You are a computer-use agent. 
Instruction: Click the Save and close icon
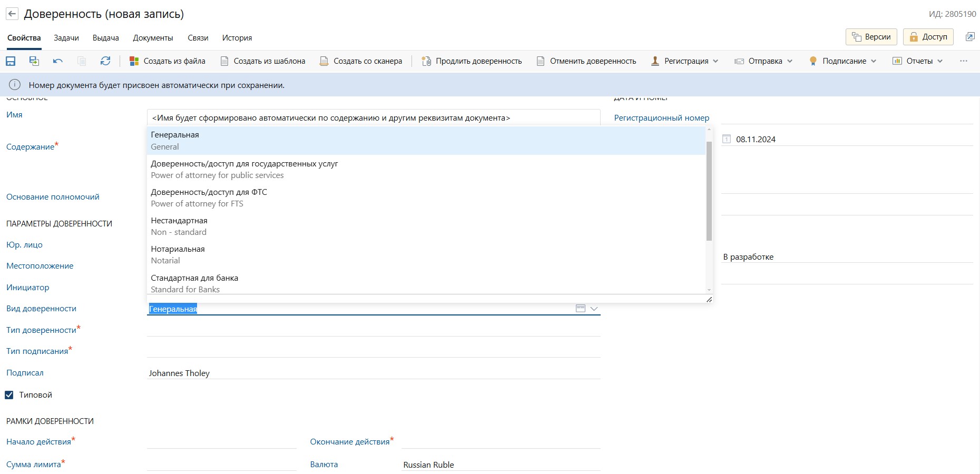point(34,61)
